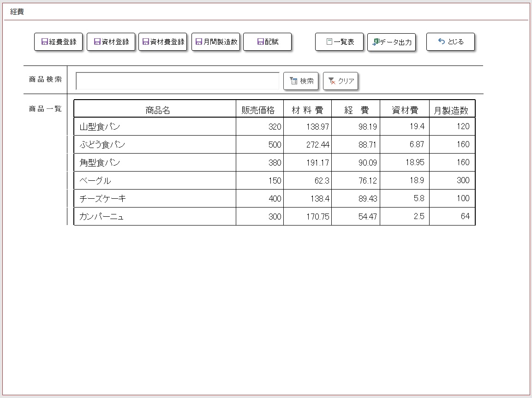Close the form with とじる

451,42
